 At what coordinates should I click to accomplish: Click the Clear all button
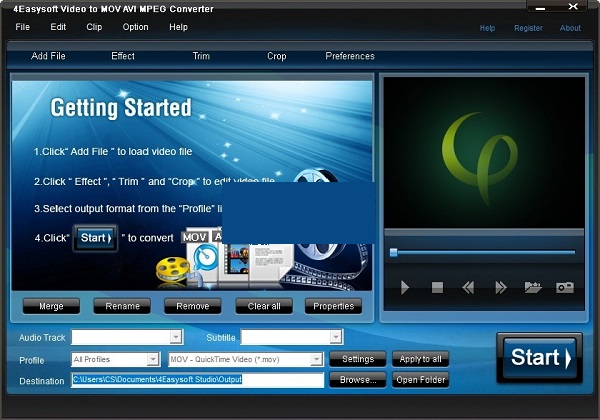(x=264, y=306)
